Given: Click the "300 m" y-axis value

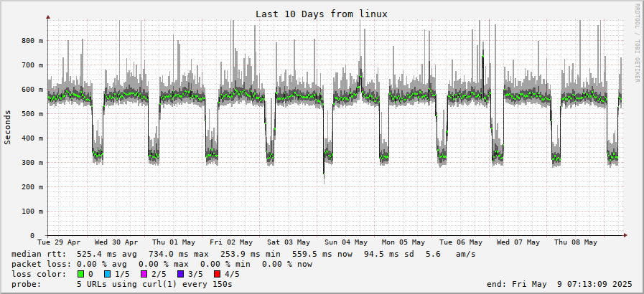Looking at the screenshot, I should coord(33,162).
